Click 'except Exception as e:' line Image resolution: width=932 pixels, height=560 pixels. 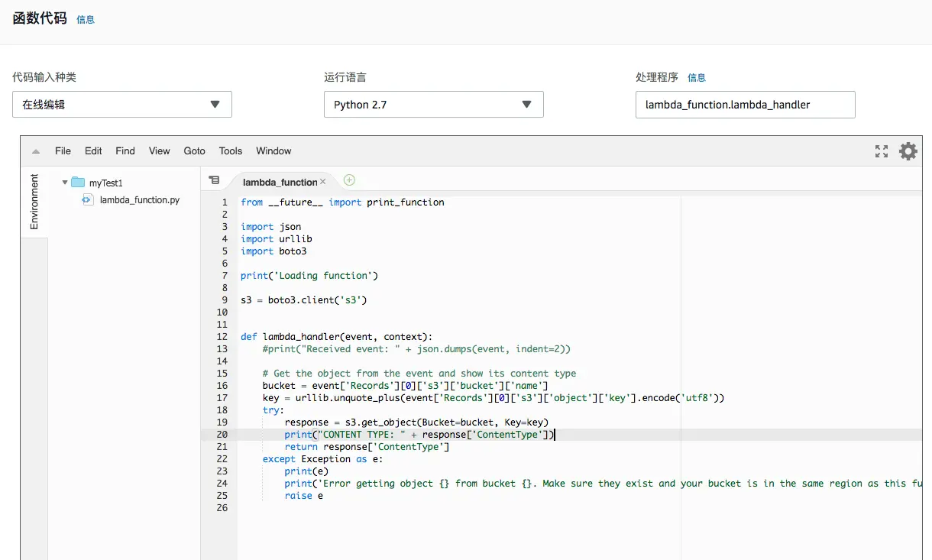click(x=322, y=459)
